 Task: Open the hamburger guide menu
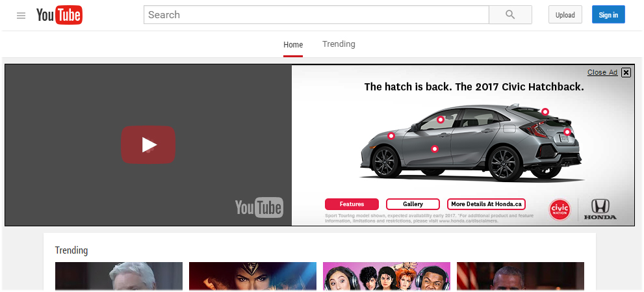pyautogui.click(x=21, y=16)
